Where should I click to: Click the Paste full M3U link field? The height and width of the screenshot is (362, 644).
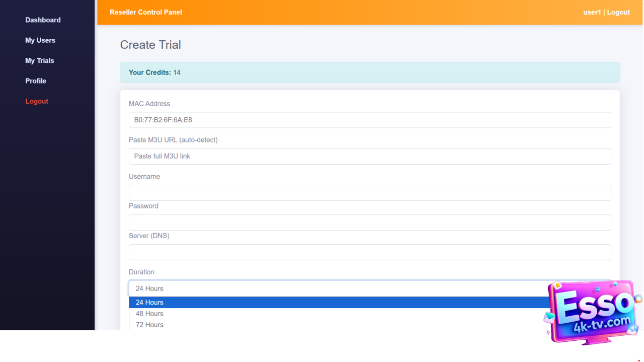click(370, 157)
